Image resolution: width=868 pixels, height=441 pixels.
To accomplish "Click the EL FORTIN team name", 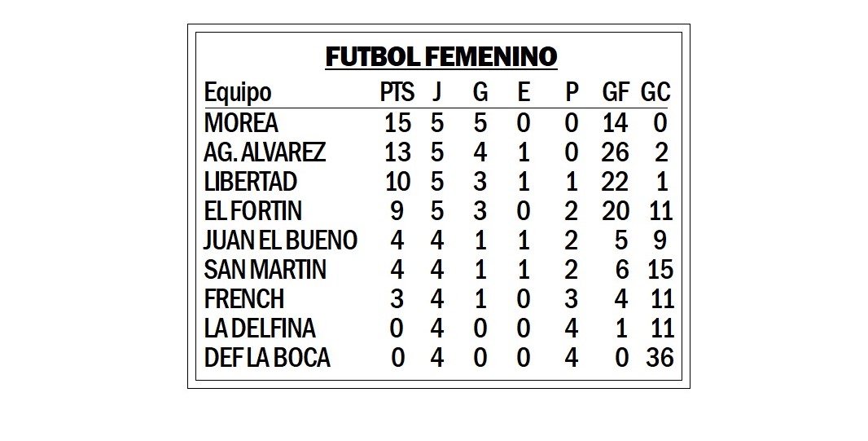I will tap(253, 210).
